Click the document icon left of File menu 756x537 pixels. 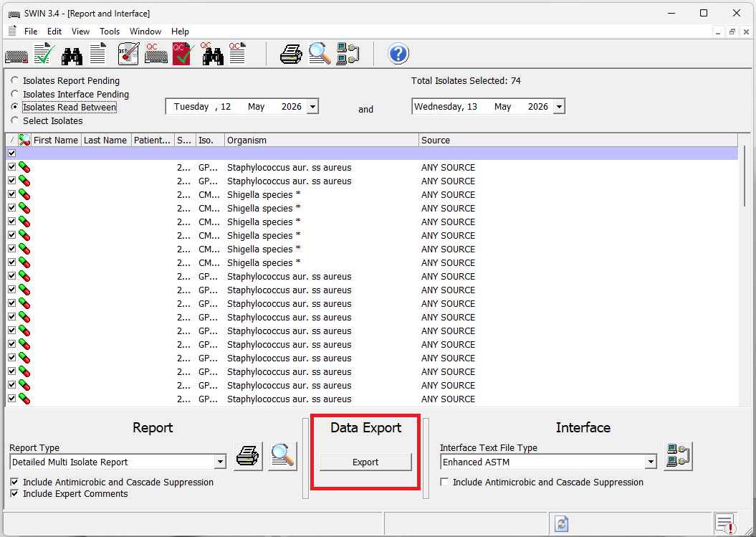tap(12, 31)
